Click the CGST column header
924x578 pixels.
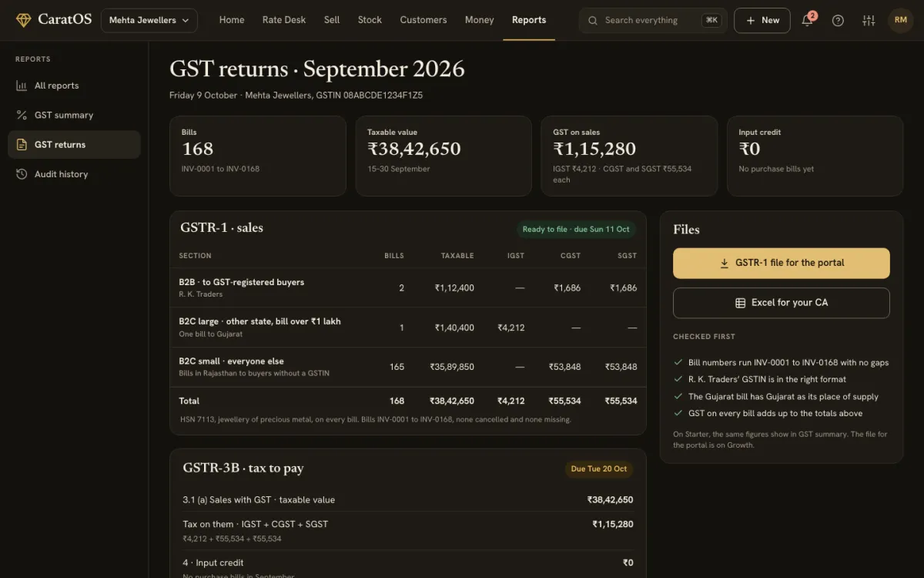point(571,256)
